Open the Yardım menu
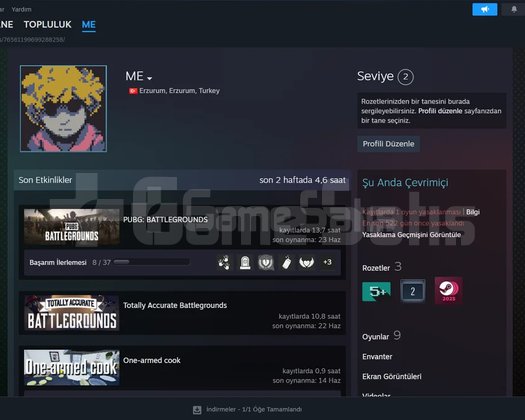The height and width of the screenshot is (420, 525). [x=21, y=9]
